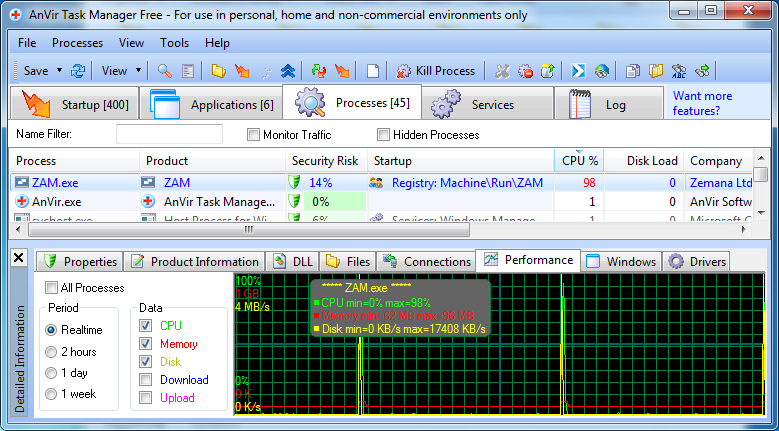The height and width of the screenshot is (431, 779).
Task: Click the green shield icon next to 14%
Action: point(294,182)
